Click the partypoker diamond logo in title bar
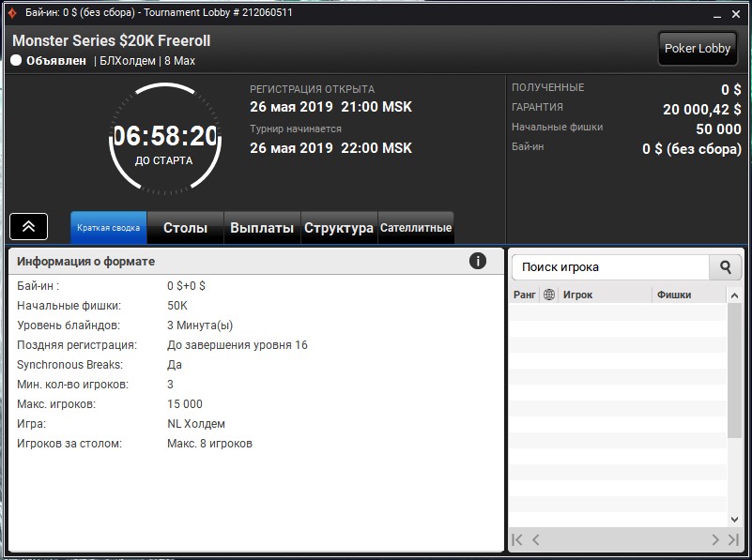 pyautogui.click(x=12, y=13)
